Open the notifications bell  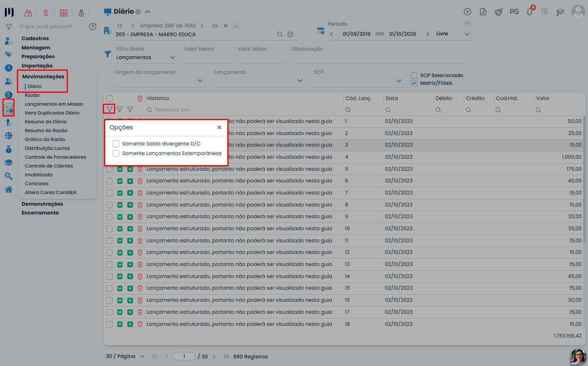[529, 12]
